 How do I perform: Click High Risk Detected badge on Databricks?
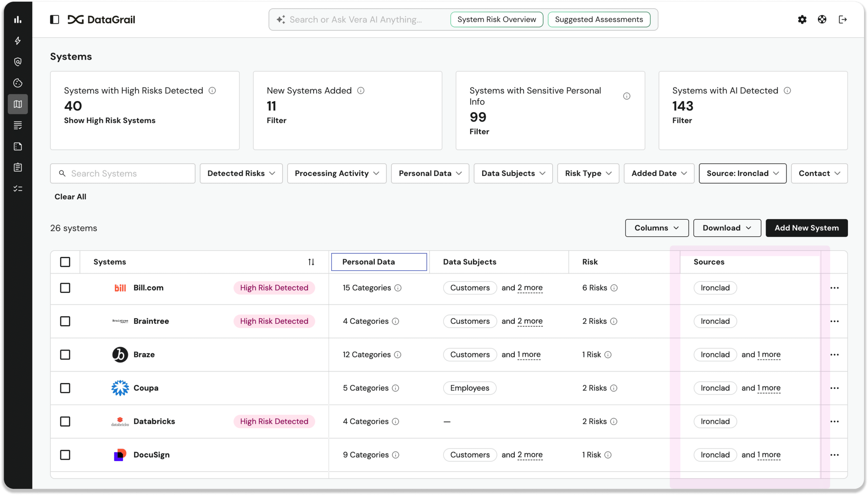click(x=274, y=421)
